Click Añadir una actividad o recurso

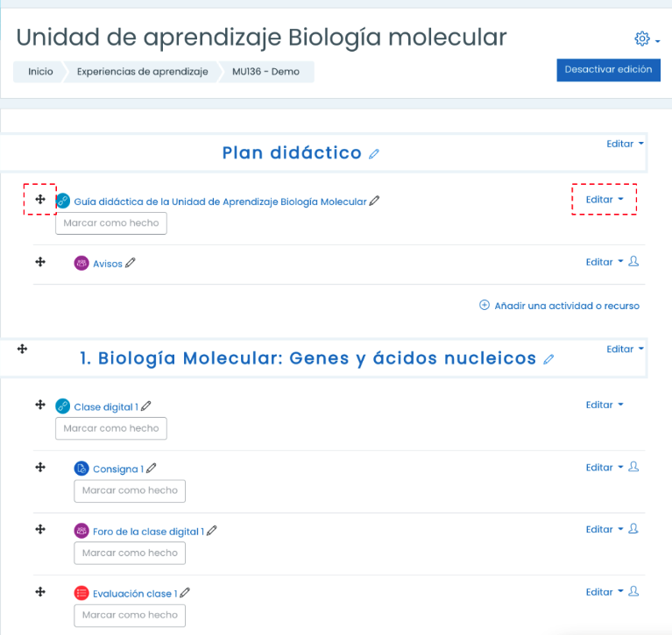[559, 306]
